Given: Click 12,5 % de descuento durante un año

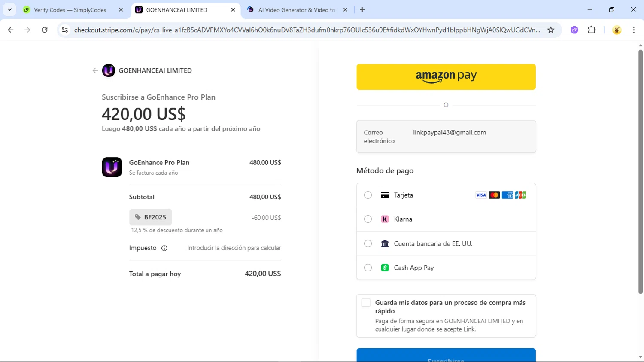Looking at the screenshot, I should [177, 231].
